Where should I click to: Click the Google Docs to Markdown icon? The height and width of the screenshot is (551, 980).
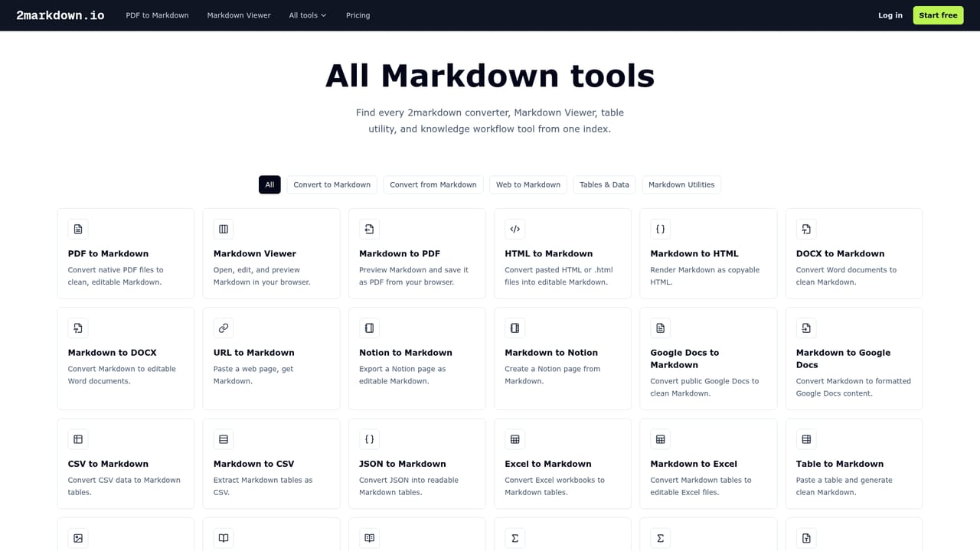[x=660, y=328]
